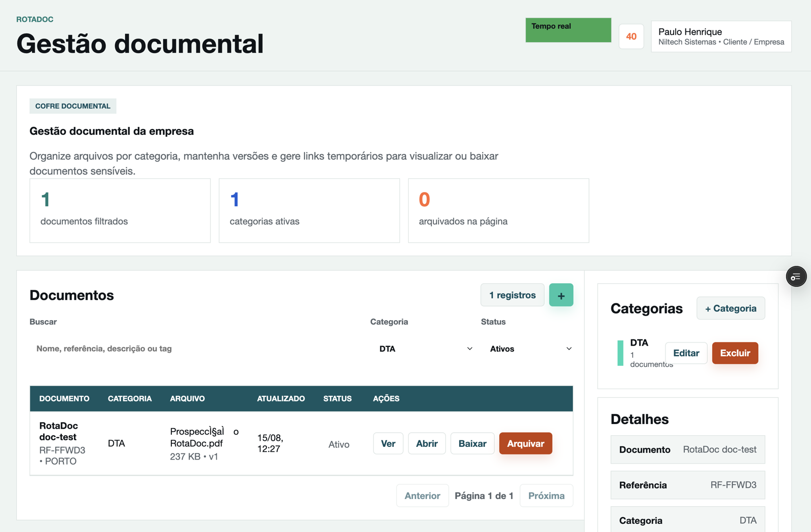Expand the Categoria filter dropdown DTA
The image size is (811, 532).
tap(426, 349)
